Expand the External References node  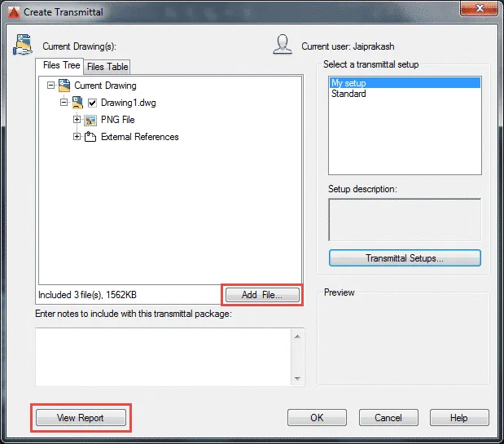pyautogui.click(x=77, y=137)
